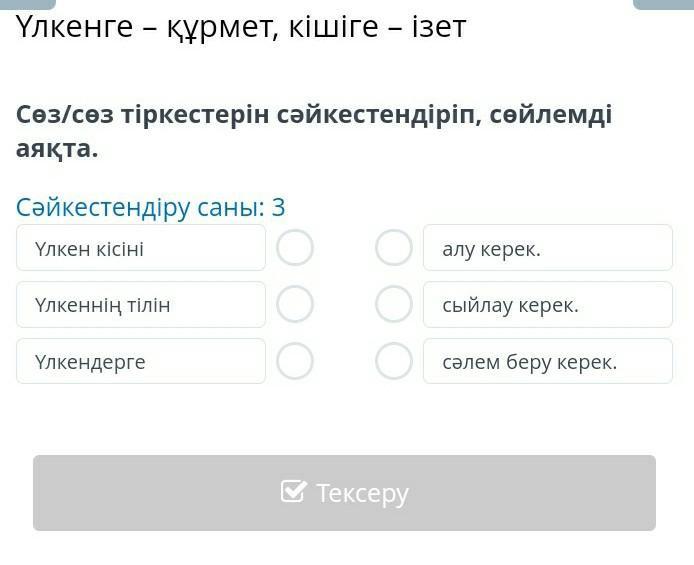Pick the сыйлау керек answer box
Image resolution: width=694 pixels, height=565 pixels.
tap(547, 305)
